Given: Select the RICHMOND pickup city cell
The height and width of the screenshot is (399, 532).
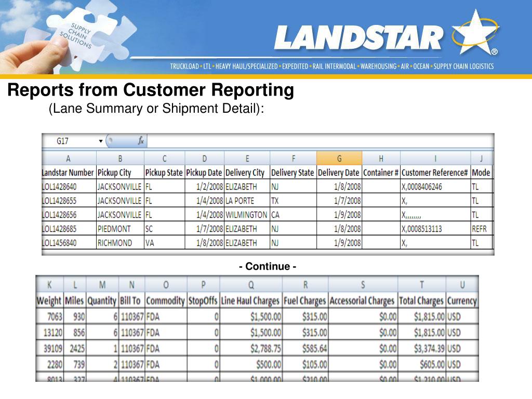Looking at the screenshot, I should 120,243.
